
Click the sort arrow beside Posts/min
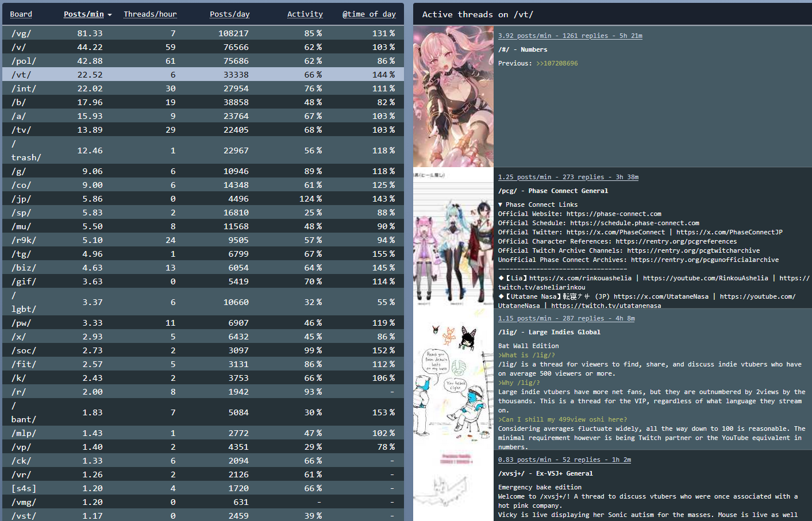pyautogui.click(x=110, y=15)
